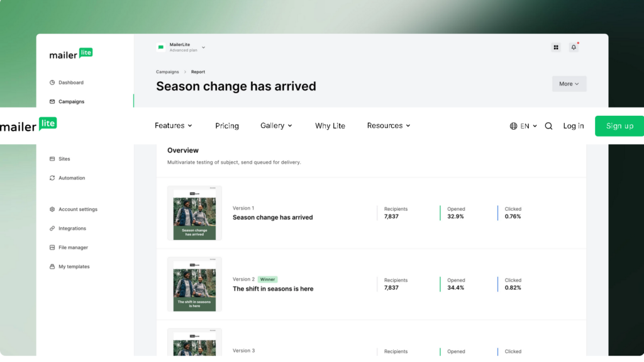Open the Why Lite page
This screenshot has width=644, height=362.
[x=330, y=126]
